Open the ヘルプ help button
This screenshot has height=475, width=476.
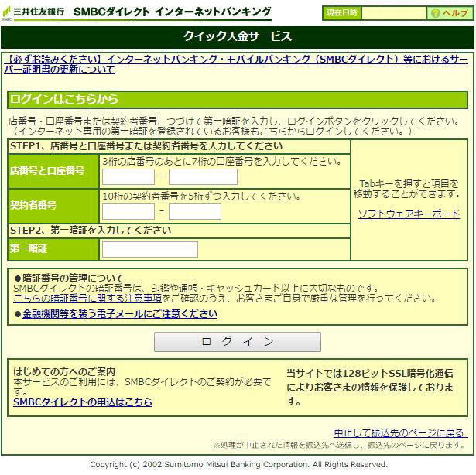(450, 13)
